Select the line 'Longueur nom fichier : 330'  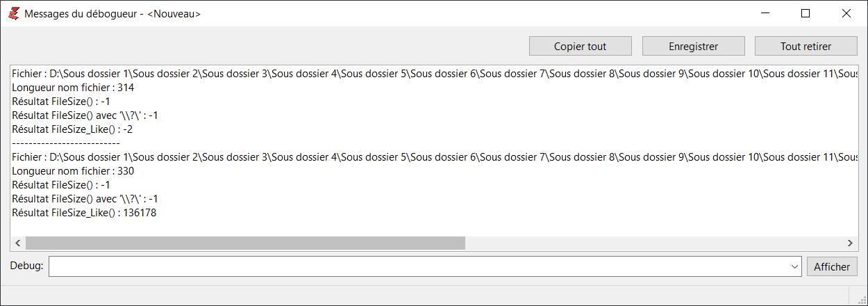tap(73, 171)
